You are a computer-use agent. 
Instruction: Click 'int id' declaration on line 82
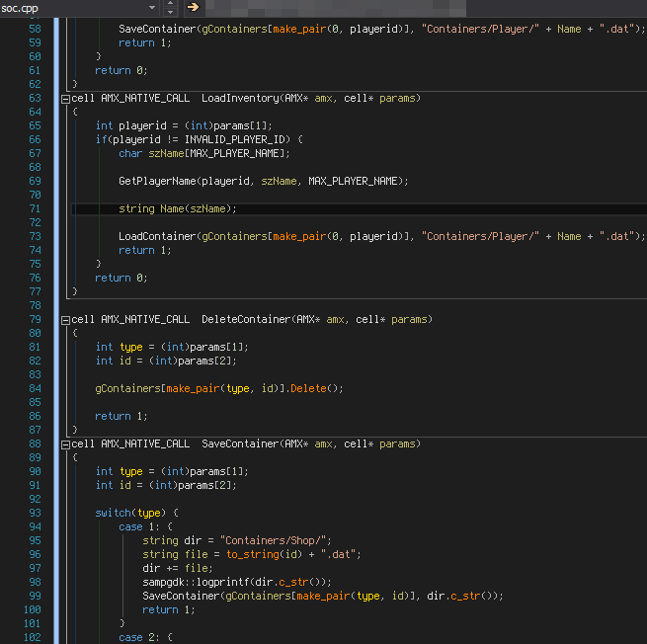point(113,361)
